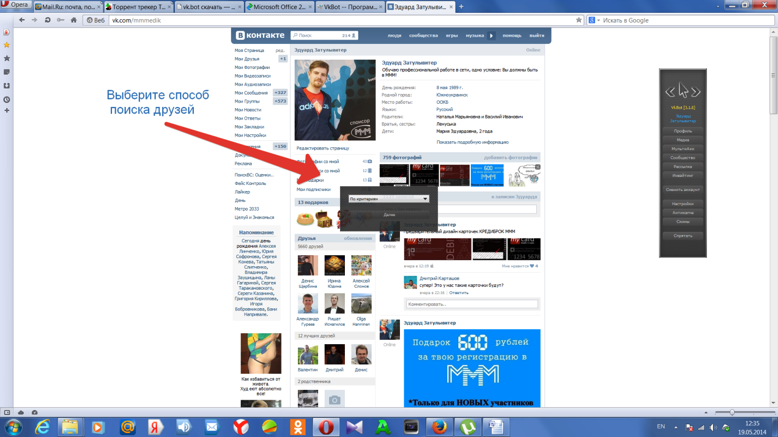Bookmark page with address bar star
The image size is (778, 437).
(x=579, y=20)
